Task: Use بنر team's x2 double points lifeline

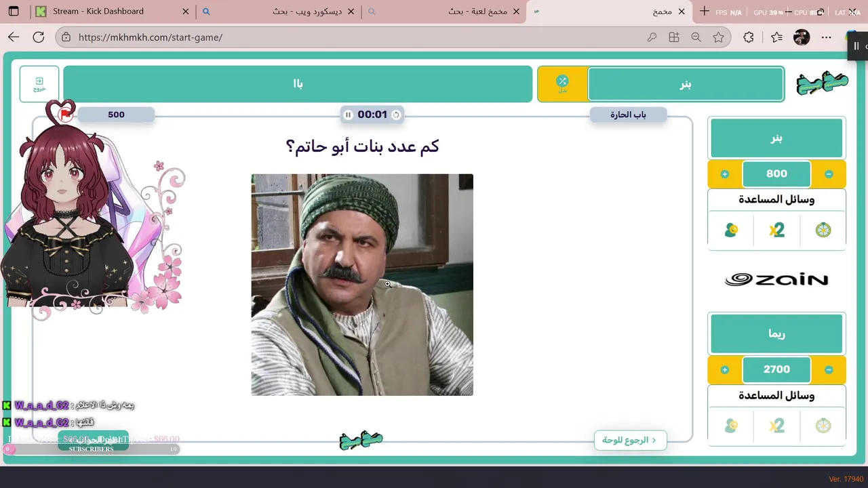Action: [x=777, y=230]
